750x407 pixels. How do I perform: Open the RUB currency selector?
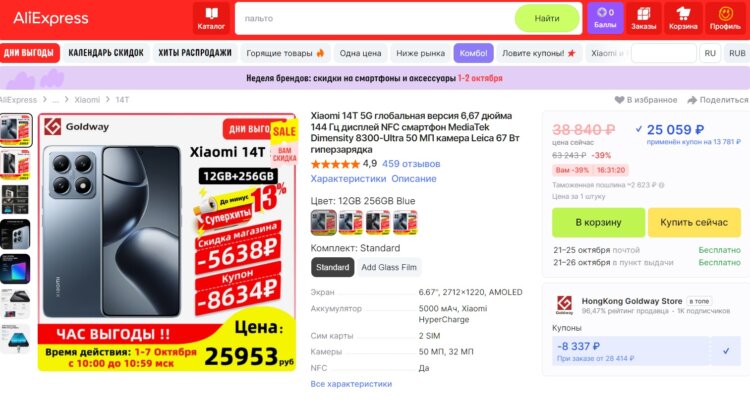point(737,53)
